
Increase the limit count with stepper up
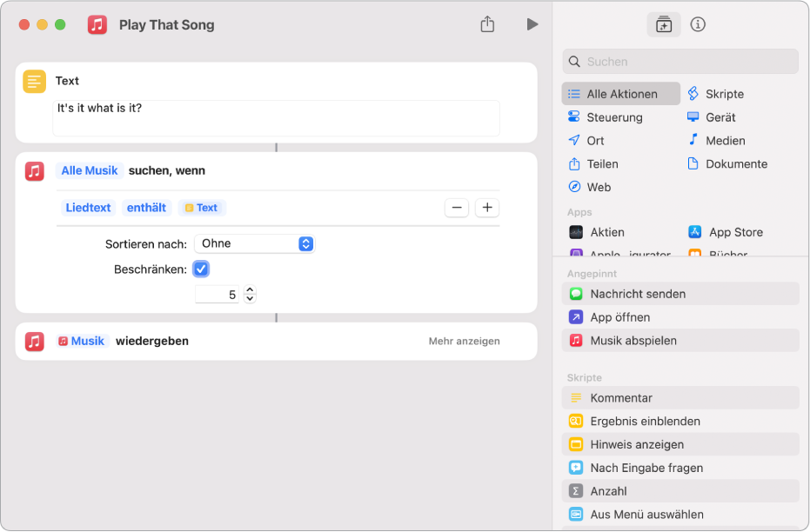tap(250, 290)
